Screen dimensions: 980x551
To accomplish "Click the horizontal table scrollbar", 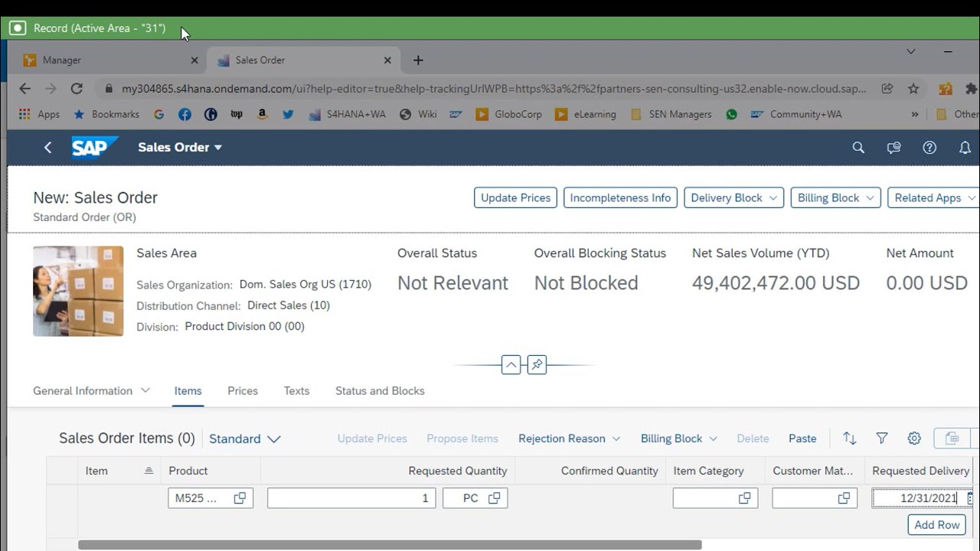I will click(x=390, y=545).
